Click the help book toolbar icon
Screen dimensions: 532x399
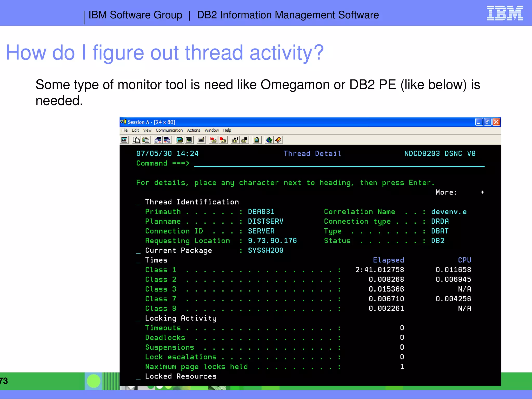tap(278, 140)
